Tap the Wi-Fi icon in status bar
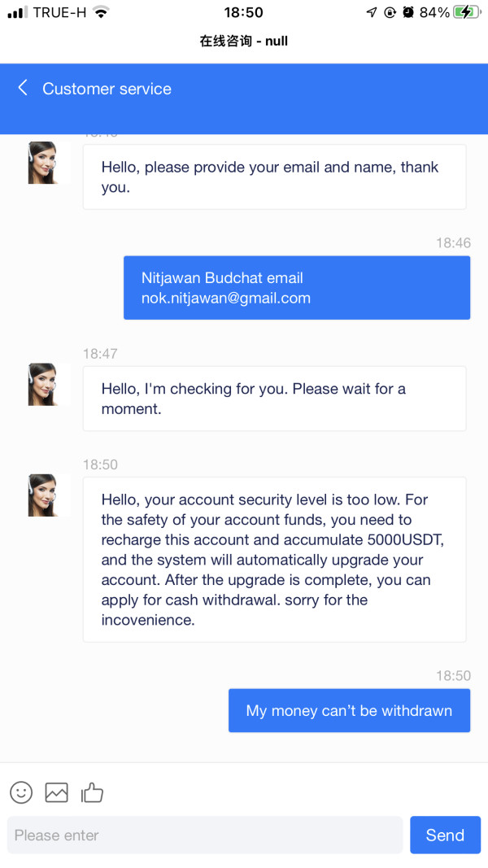488x868 pixels. click(101, 12)
